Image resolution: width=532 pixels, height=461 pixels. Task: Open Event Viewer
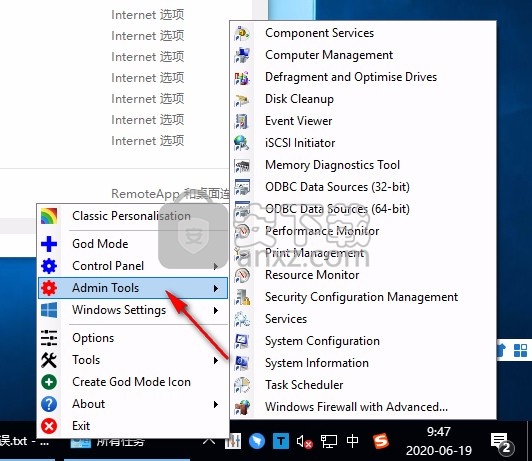[x=363, y=121]
